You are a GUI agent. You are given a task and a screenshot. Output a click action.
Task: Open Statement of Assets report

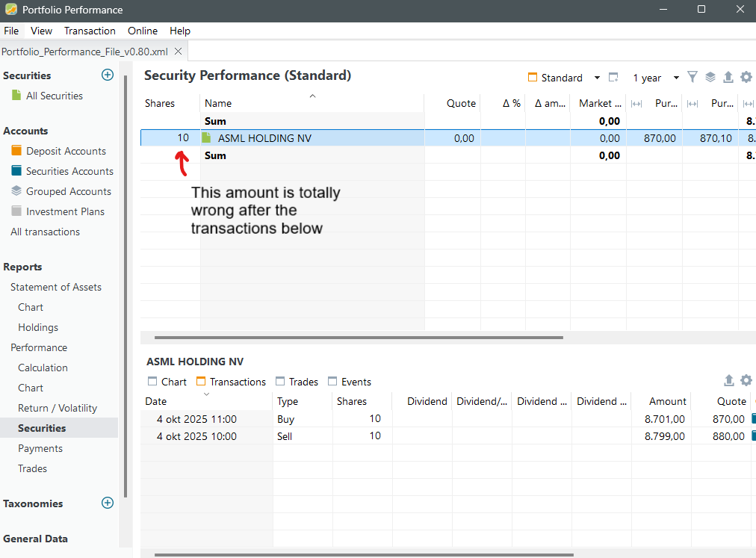[56, 287]
